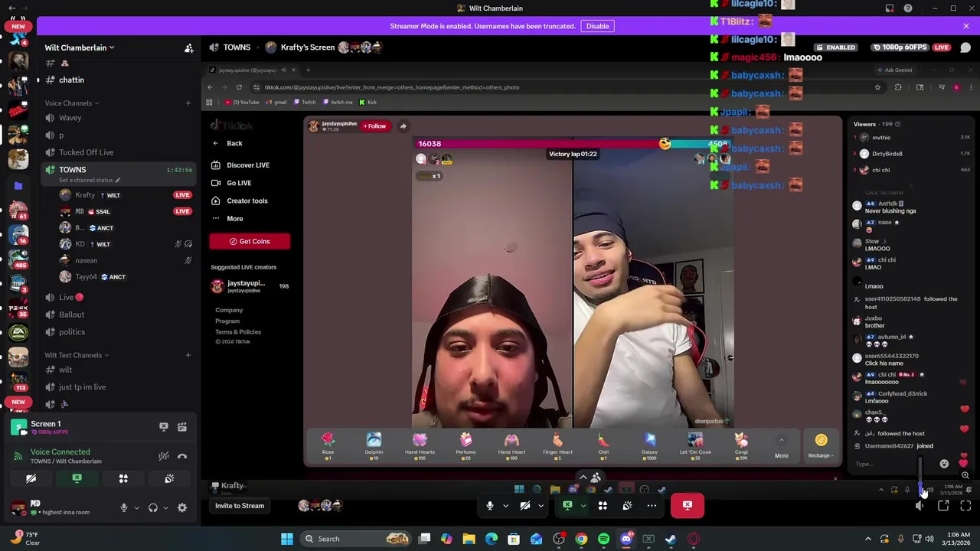
Task: Dismiss the Streamer Mode banner
Action: pos(966,26)
